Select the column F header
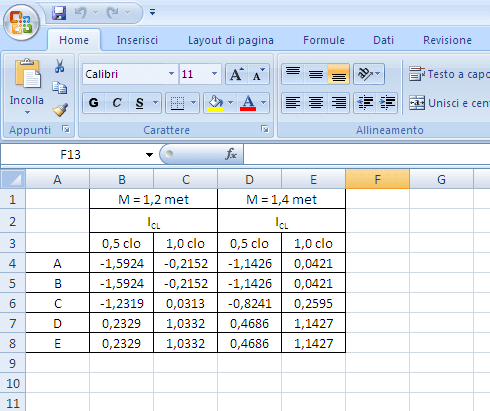This screenshot has width=490, height=411. coord(377,179)
